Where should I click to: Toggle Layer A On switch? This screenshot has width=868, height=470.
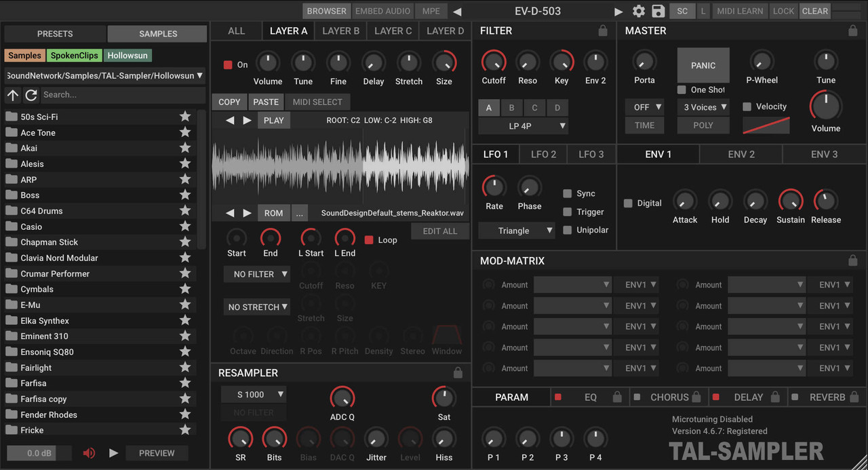[228, 65]
